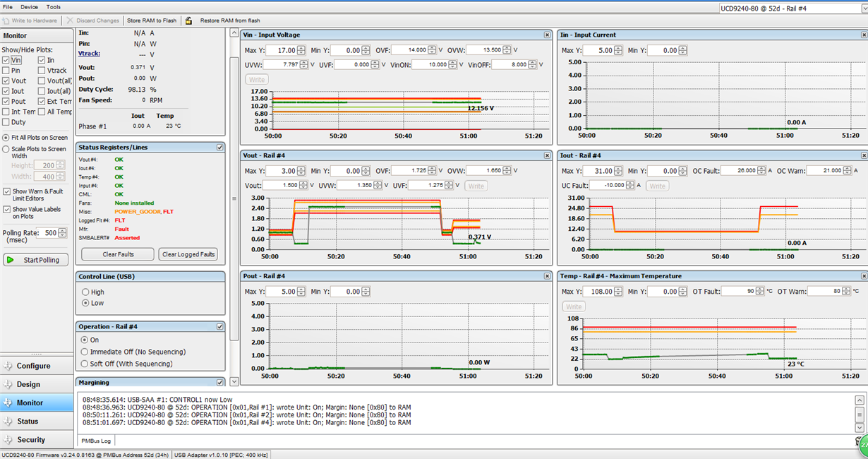The height and width of the screenshot is (459, 868).
Task: Open the Security section
Action: coord(36,439)
